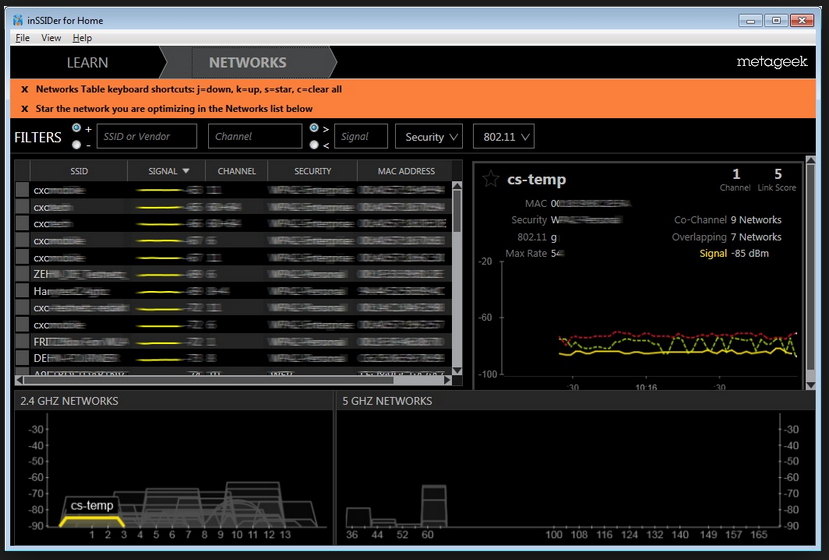Dismiss the 'Star the network' tip

pos(24,109)
